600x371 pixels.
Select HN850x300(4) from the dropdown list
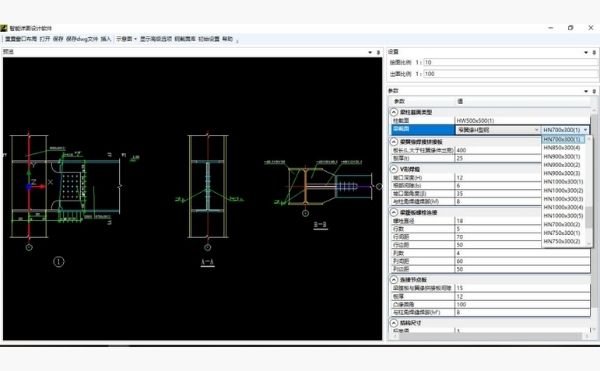tap(562, 148)
